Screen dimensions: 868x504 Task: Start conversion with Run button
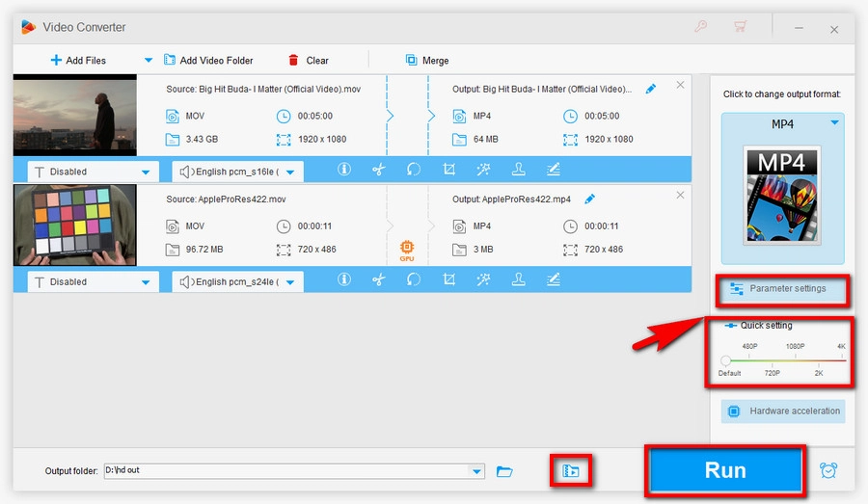coord(725,470)
